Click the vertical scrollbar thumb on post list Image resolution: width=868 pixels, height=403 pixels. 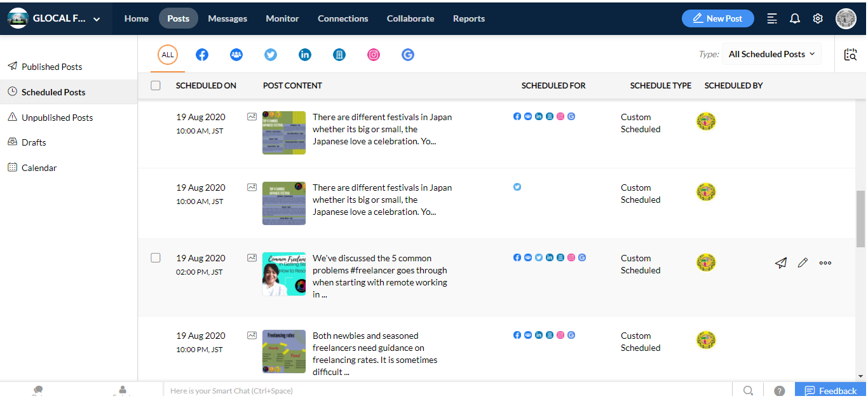click(x=861, y=219)
